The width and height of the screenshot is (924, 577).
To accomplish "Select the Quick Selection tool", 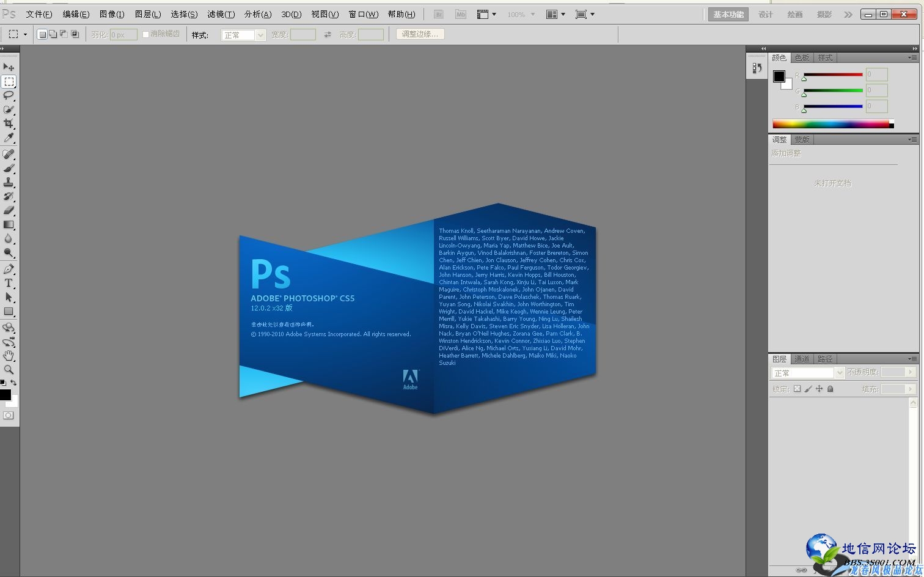I will pyautogui.click(x=9, y=109).
